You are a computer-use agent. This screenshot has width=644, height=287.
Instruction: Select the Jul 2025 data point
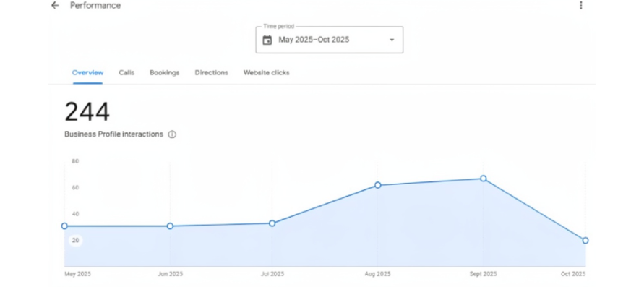[x=272, y=223]
